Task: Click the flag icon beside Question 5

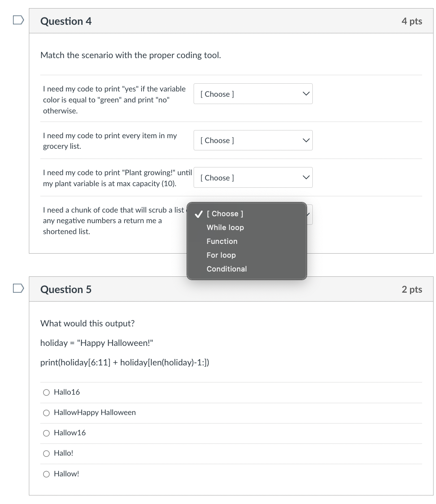Action: click(x=17, y=288)
